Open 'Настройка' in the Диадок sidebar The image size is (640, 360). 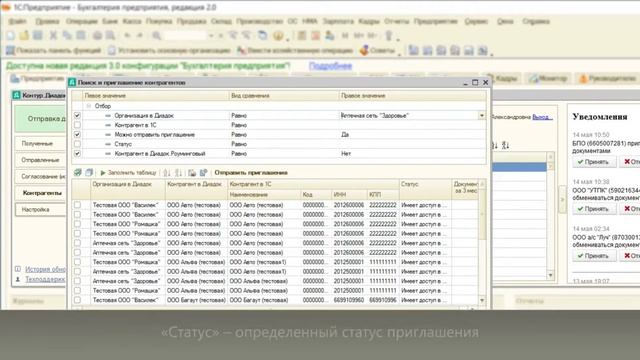click(x=40, y=209)
